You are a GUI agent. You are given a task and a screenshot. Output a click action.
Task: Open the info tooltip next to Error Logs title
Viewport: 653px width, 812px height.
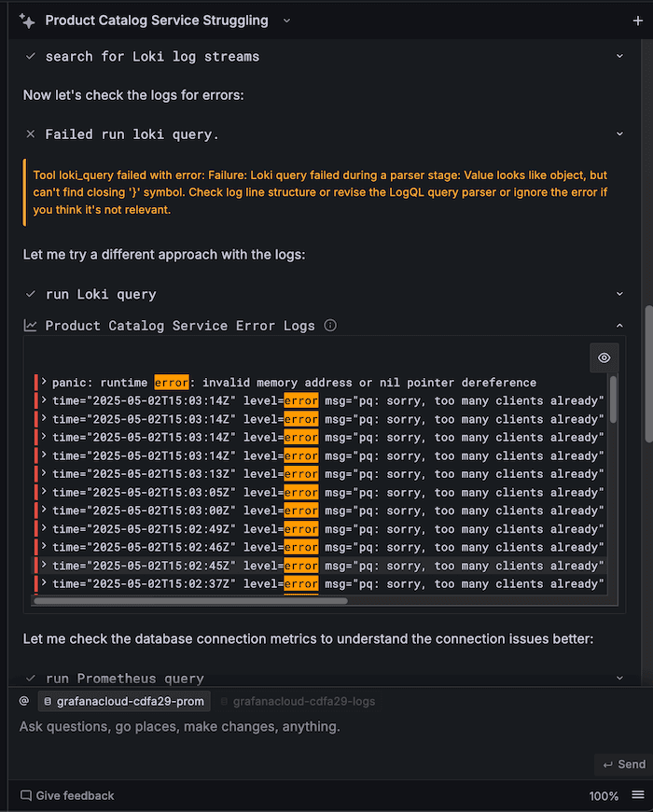332,326
